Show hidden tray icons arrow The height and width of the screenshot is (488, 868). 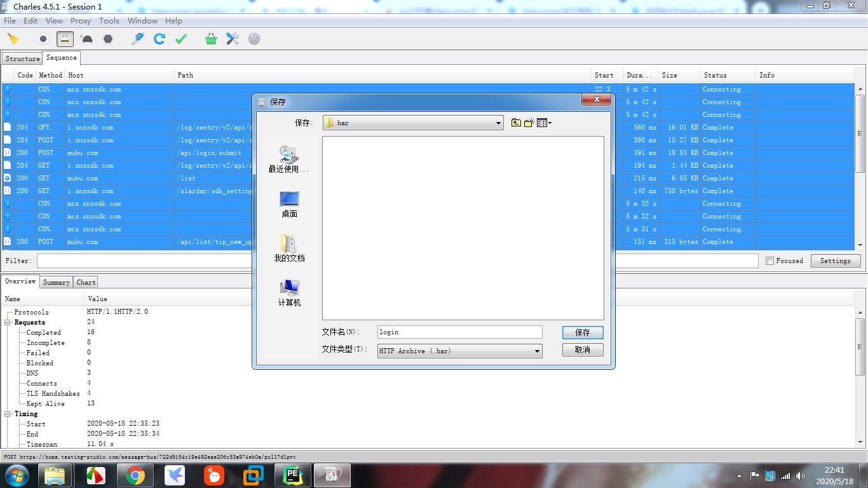[x=740, y=475]
